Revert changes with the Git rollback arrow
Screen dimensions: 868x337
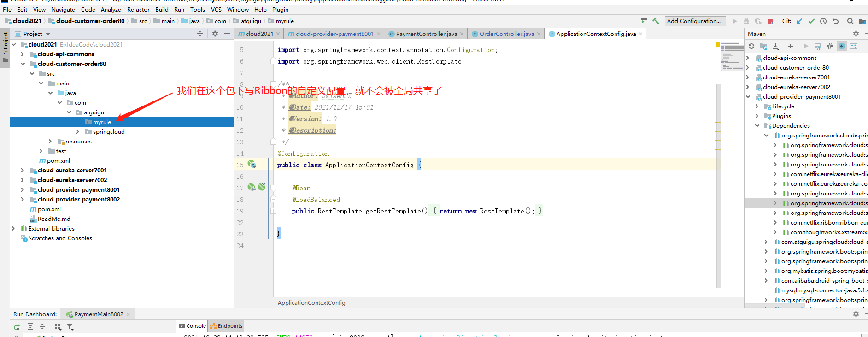coord(835,21)
